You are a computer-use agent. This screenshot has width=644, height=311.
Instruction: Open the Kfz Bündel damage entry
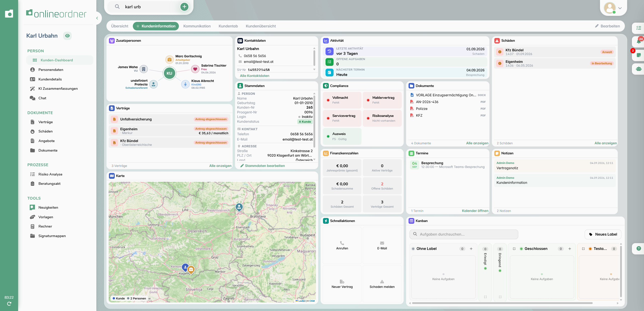click(x=555, y=52)
